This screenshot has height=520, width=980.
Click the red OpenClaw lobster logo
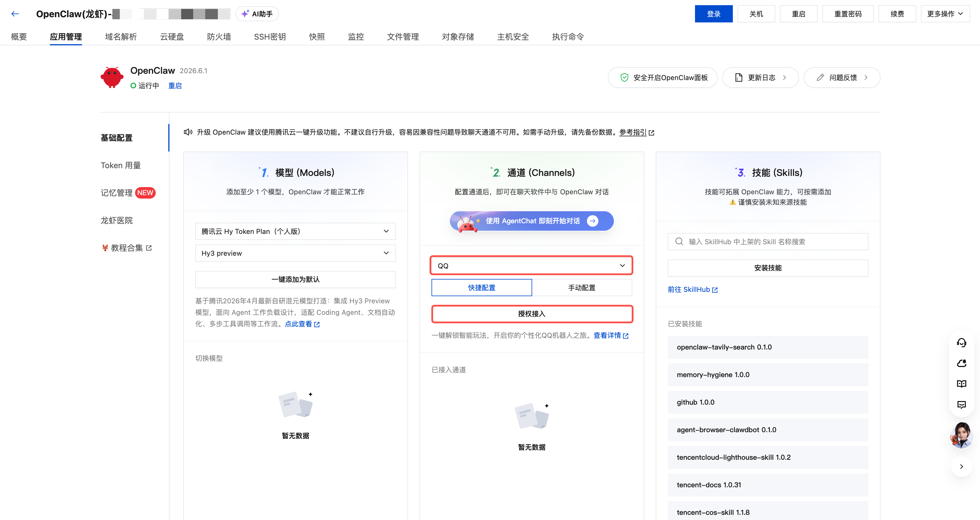112,77
